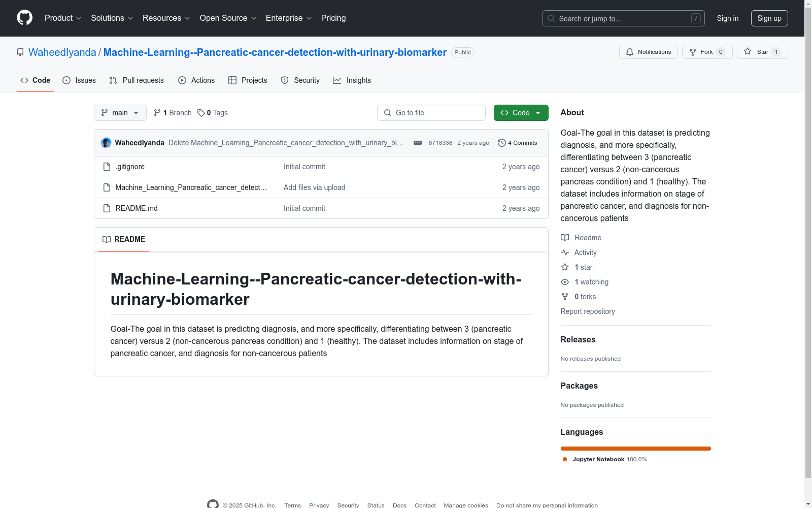Click the branch icon beside 1 Branch
The height and width of the screenshot is (508, 812).
[157, 113]
